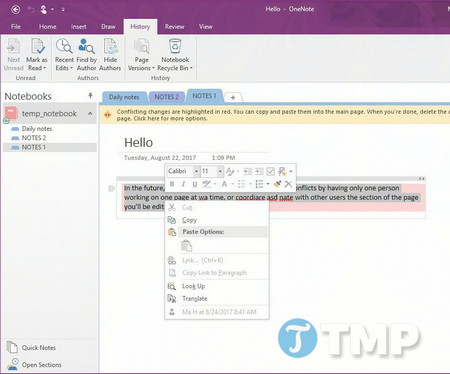Click the font size box showing 11
Viewport: 450px width, 374px height.
coord(209,171)
